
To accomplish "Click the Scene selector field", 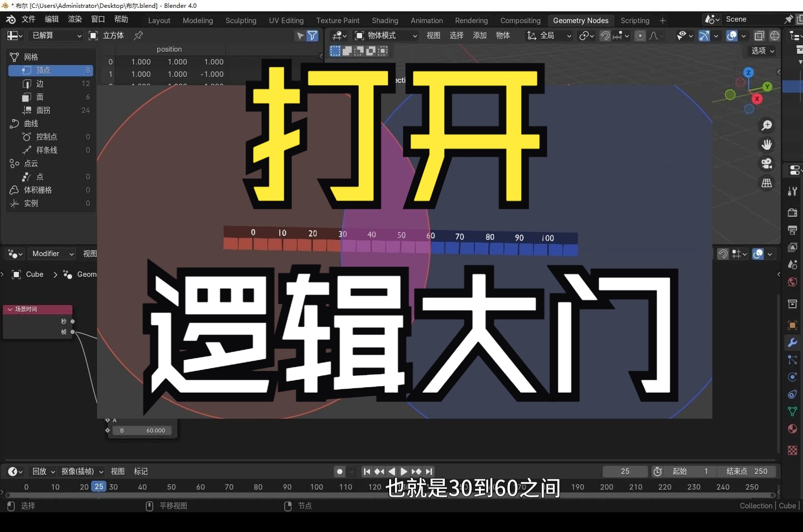I will [x=751, y=19].
